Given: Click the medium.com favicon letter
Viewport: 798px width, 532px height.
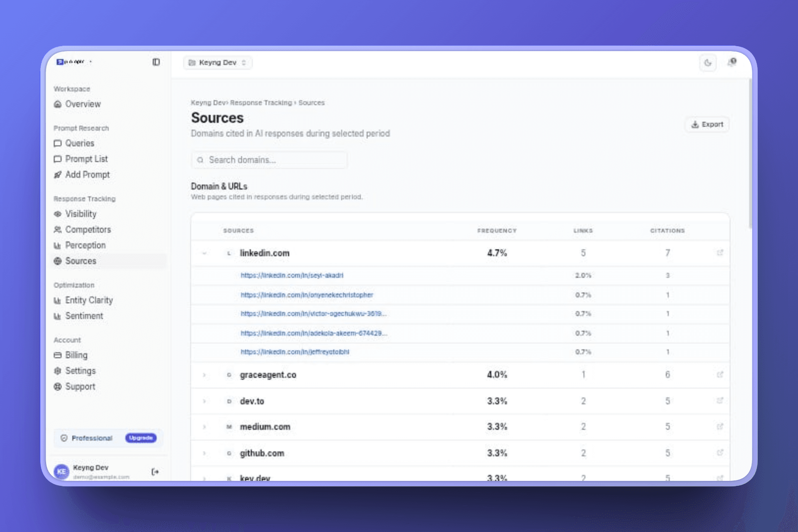Looking at the screenshot, I should (229, 427).
